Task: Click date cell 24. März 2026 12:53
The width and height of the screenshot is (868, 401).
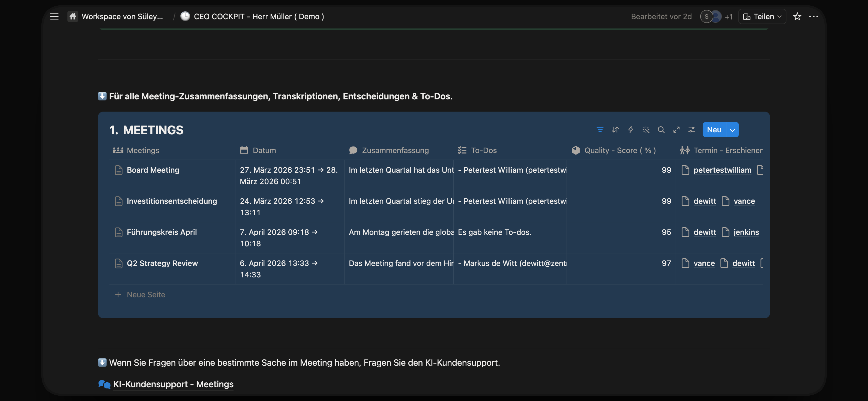Action: point(289,207)
